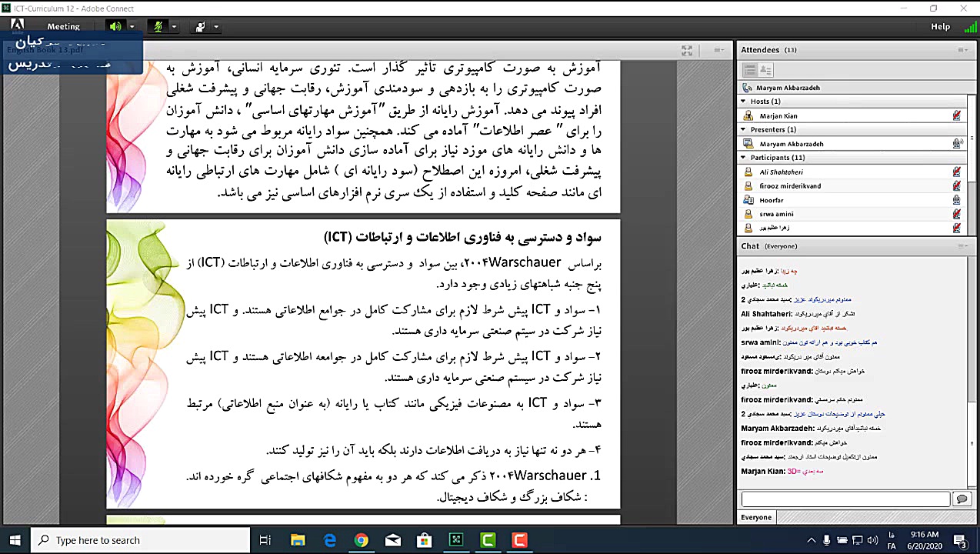Switch to attendee status view icon
980x554 pixels.
(765, 69)
